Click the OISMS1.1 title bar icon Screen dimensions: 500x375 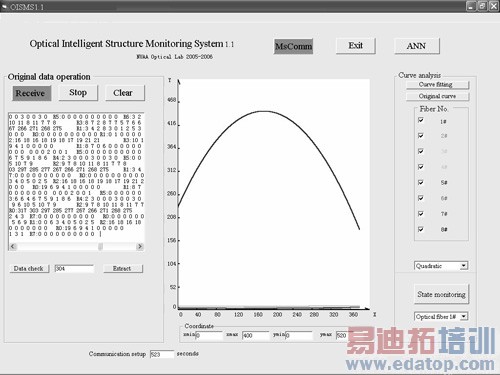pos(5,6)
